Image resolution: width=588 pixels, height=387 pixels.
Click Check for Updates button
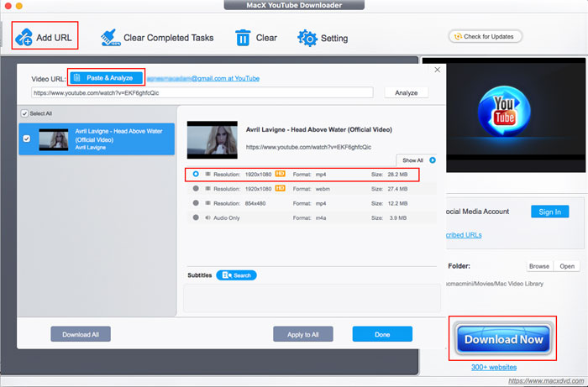[486, 36]
